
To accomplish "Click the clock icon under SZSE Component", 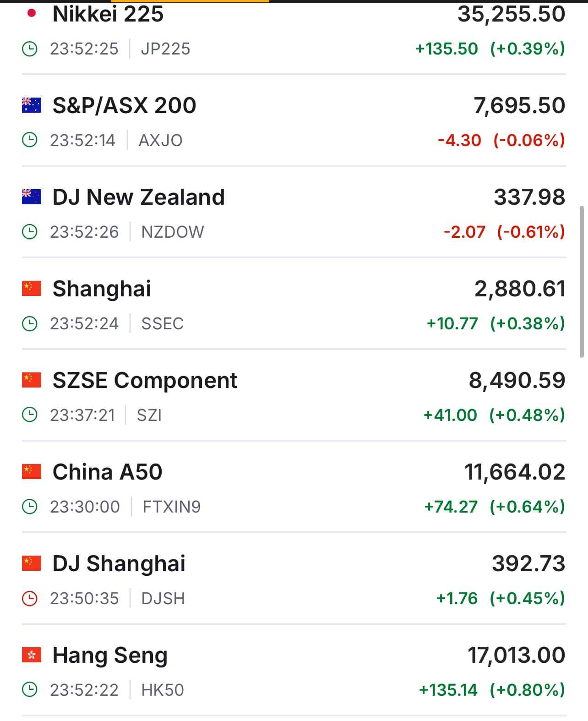I will (30, 415).
